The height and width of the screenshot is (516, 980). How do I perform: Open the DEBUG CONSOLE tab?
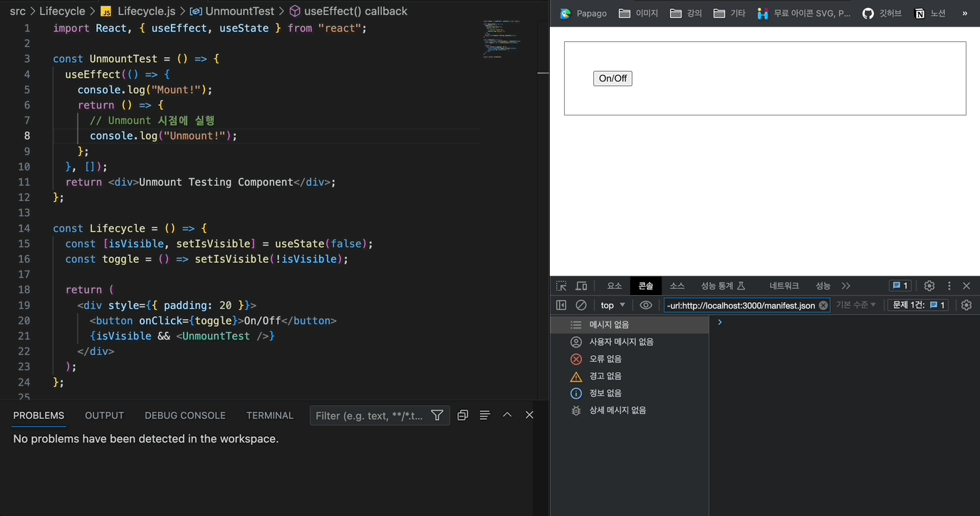[x=185, y=416]
